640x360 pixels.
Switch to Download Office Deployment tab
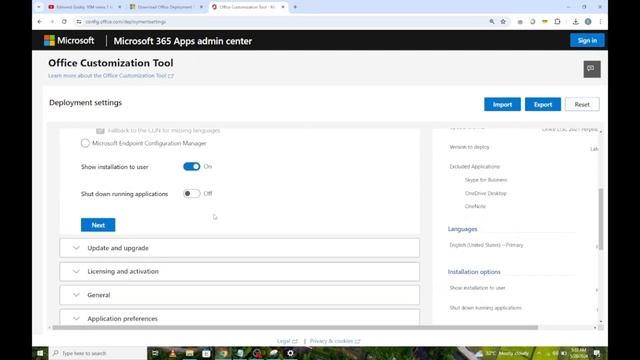[x=166, y=7]
